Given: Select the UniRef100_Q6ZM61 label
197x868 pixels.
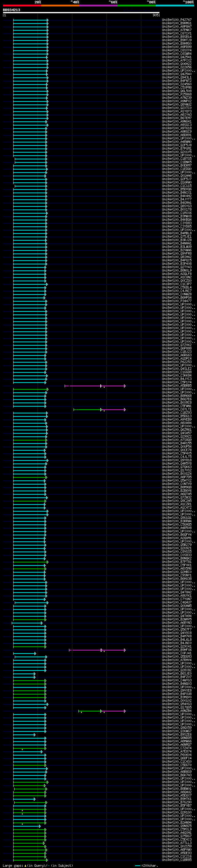Looking at the screenshot, I should click(177, 430).
